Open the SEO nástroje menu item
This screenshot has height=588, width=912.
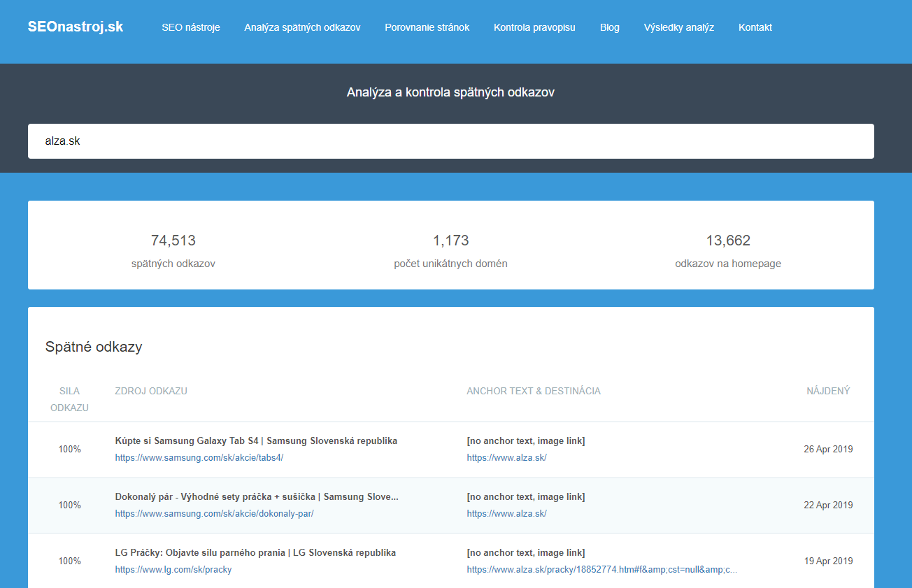pyautogui.click(x=191, y=27)
